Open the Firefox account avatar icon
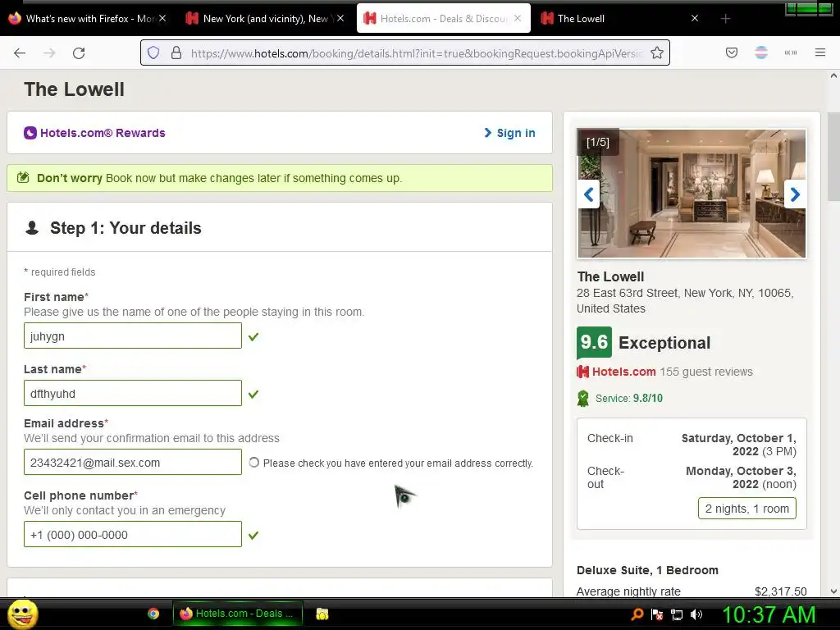This screenshot has width=840, height=630. click(760, 52)
